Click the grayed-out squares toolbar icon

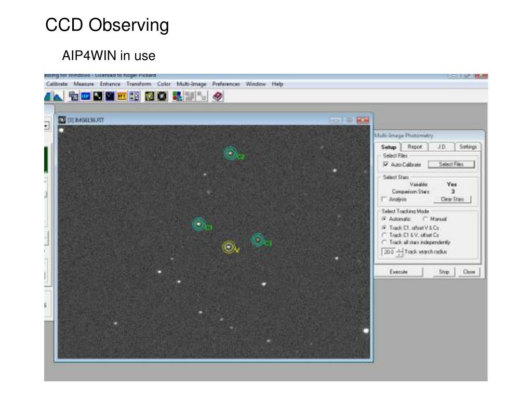pyautogui.click(x=202, y=96)
